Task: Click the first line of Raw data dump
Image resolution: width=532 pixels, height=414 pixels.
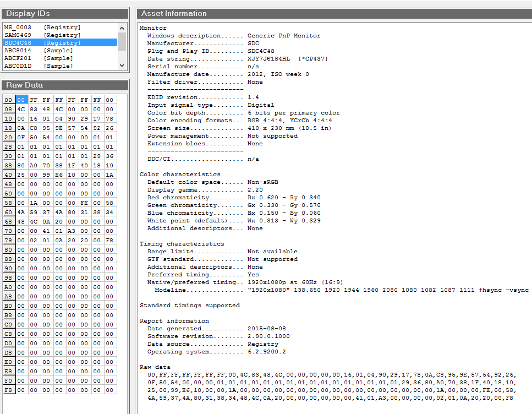Action: 332,375
